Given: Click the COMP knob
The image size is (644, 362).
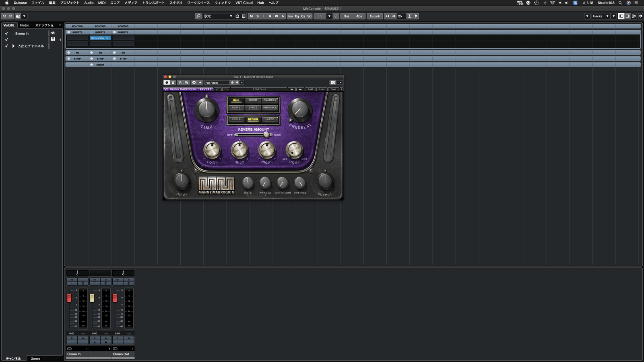Looking at the screenshot, I should coord(294,150).
